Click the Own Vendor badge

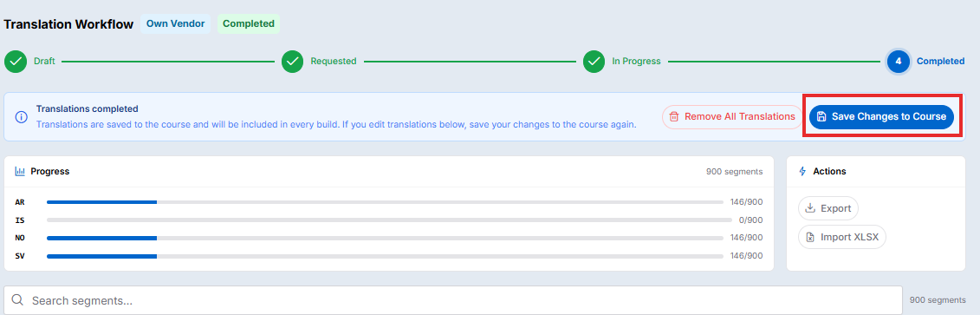pos(175,23)
